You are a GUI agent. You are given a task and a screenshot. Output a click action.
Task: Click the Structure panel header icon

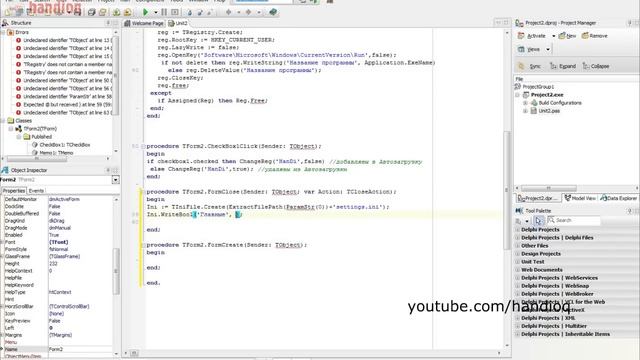(x=5, y=23)
